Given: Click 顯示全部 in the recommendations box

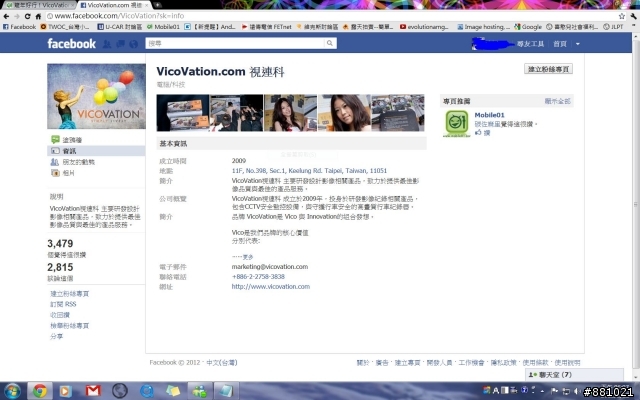Looking at the screenshot, I should click(x=557, y=101).
